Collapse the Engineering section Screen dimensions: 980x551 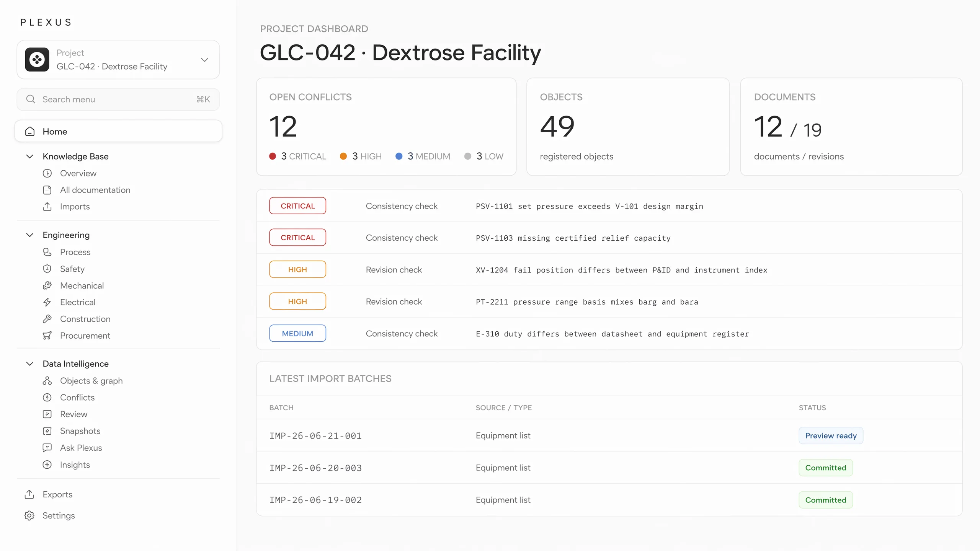[x=29, y=235]
